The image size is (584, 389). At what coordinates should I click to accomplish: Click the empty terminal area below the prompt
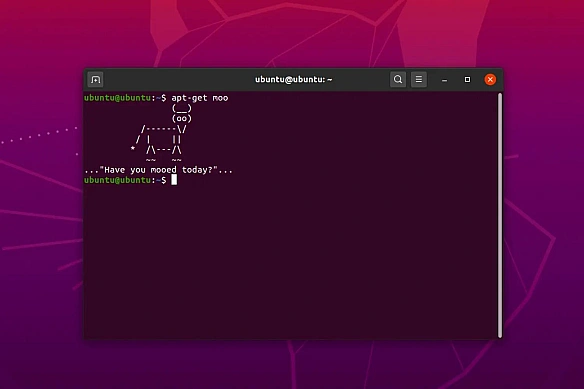pos(291,261)
